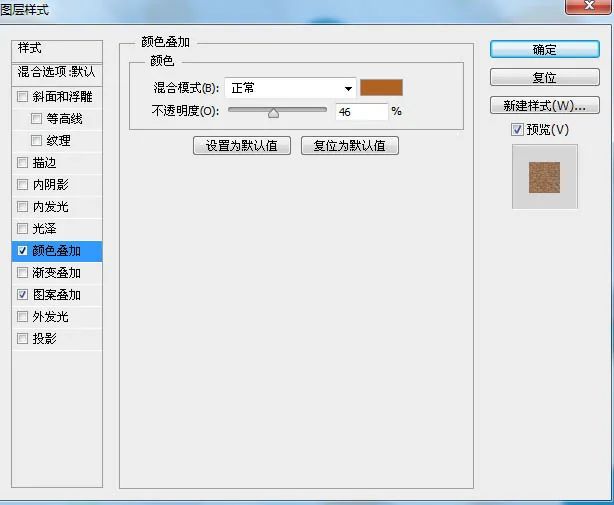Enable the 投影 checkbox

[22, 338]
